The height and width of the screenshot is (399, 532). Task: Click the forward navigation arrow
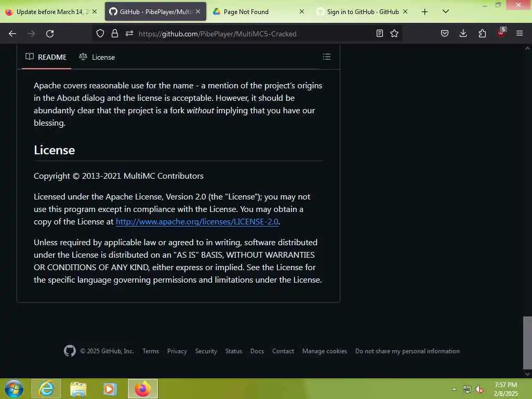coord(31,34)
